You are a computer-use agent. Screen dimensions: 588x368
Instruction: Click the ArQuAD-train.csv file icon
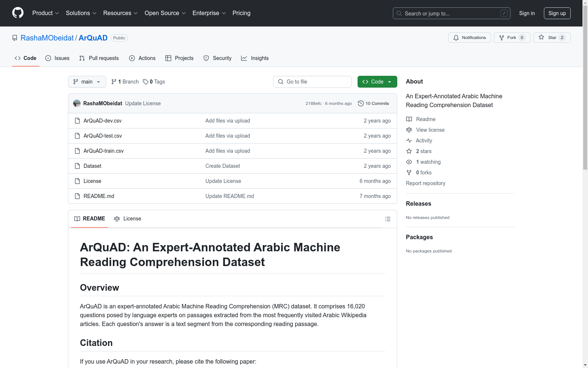pos(77,151)
